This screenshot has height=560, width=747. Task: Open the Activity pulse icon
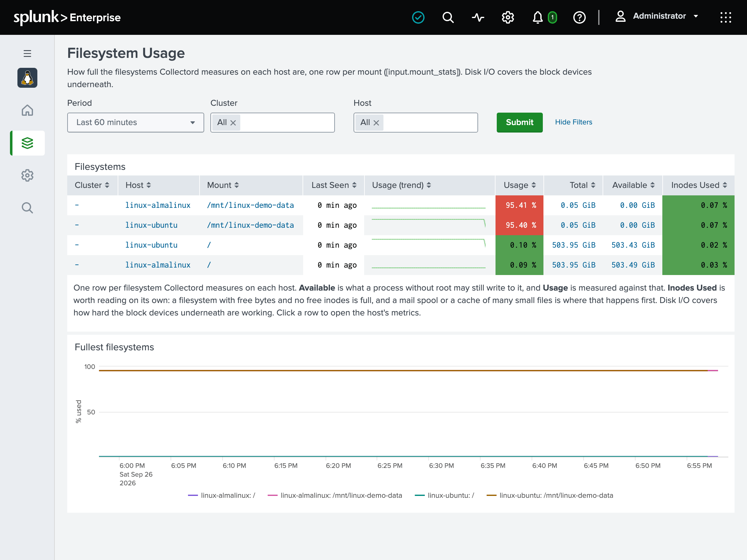[x=478, y=17]
